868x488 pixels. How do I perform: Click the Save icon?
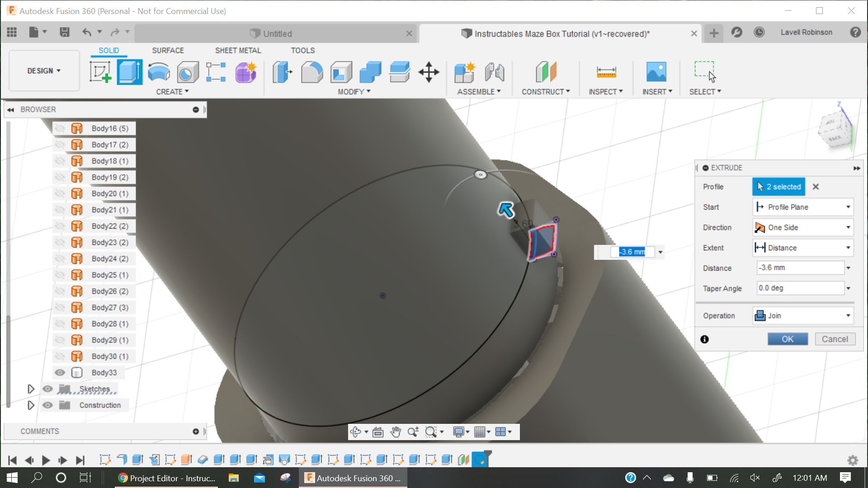(x=65, y=32)
